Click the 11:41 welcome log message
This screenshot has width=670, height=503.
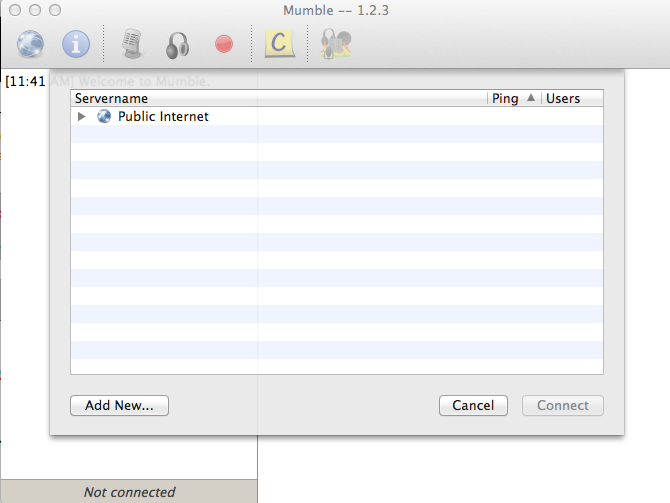coord(108,81)
